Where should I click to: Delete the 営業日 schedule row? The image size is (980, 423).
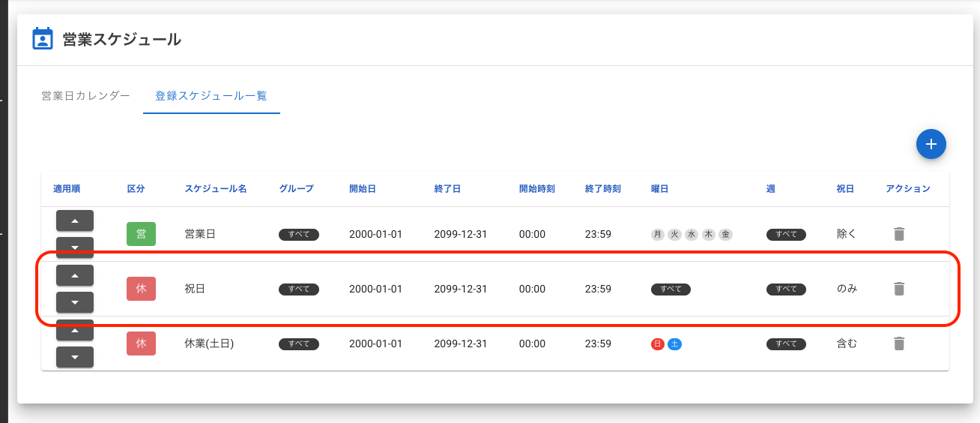pyautogui.click(x=899, y=234)
